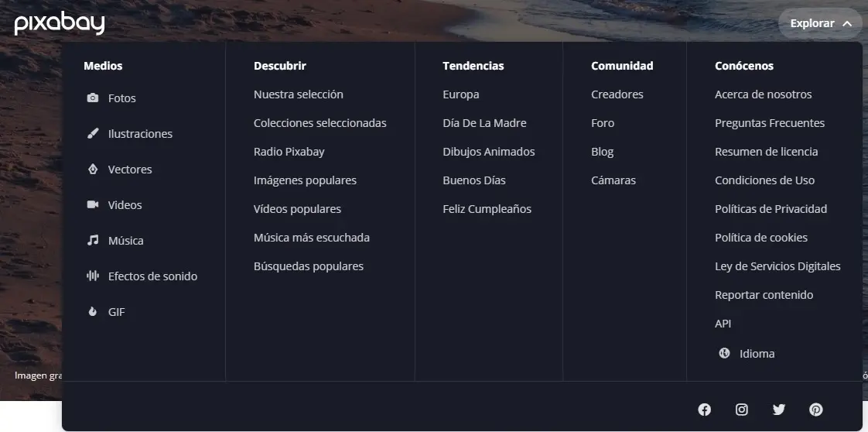Viewport: 868px width, 432px height.
Task: Click the Explorar label text
Action: click(812, 23)
